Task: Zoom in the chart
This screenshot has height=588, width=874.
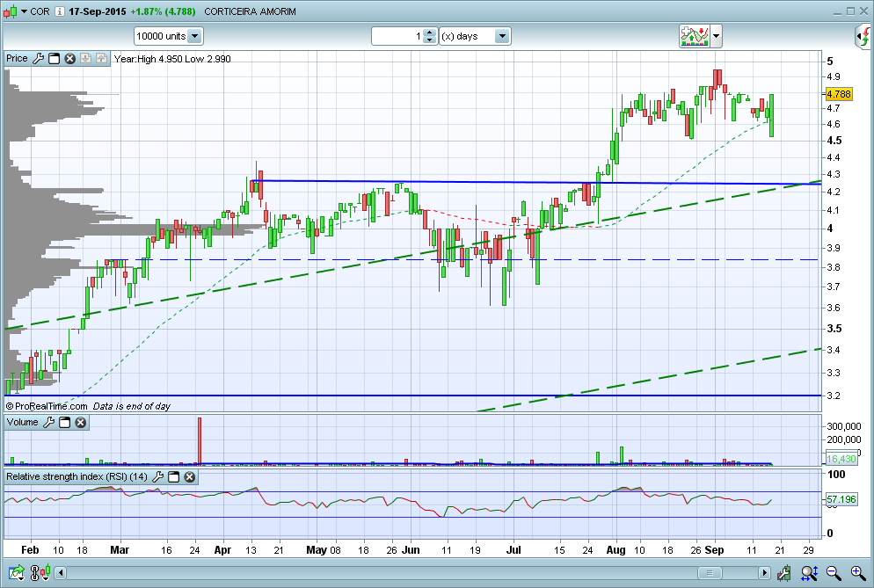Action: click(858, 573)
